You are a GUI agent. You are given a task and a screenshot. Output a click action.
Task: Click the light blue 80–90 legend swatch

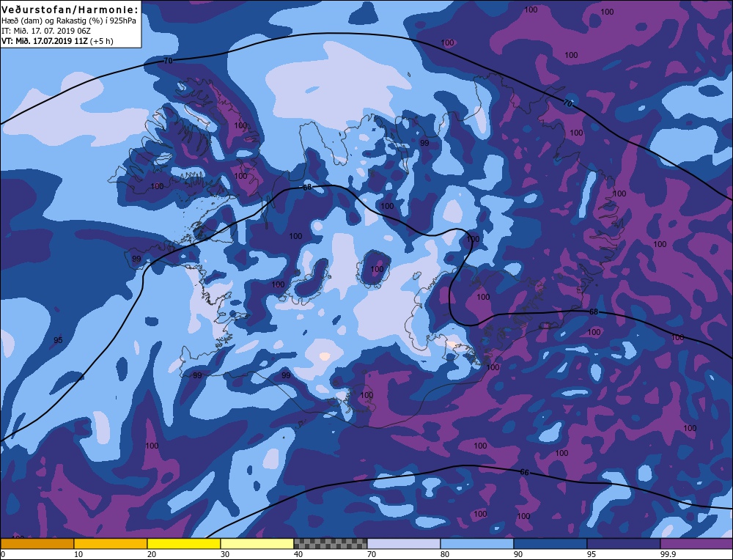(477, 544)
